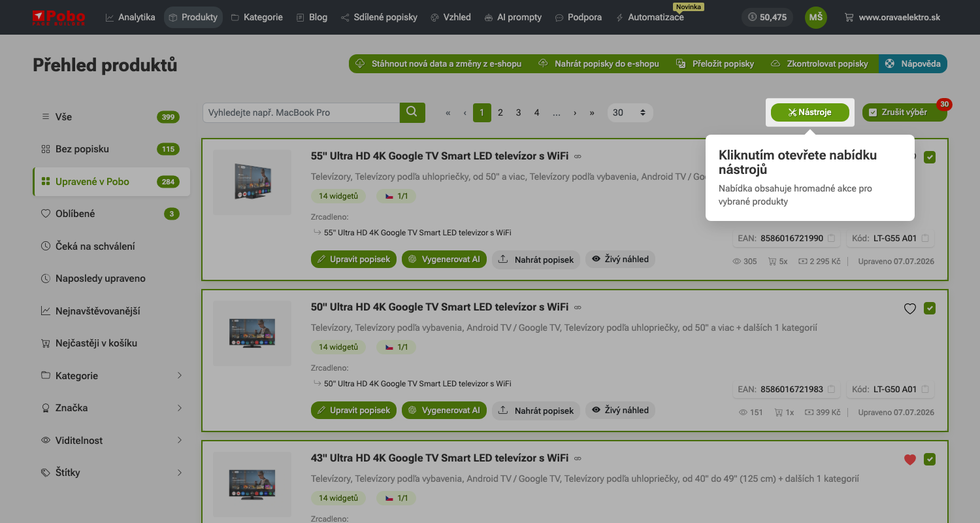Go to the previous page arrow ‹

click(x=465, y=112)
